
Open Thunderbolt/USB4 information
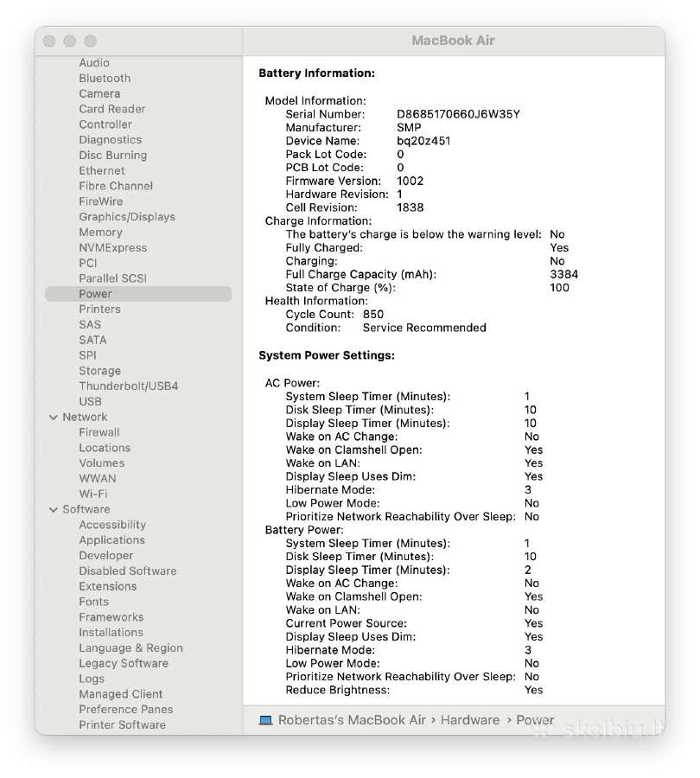pos(129,386)
